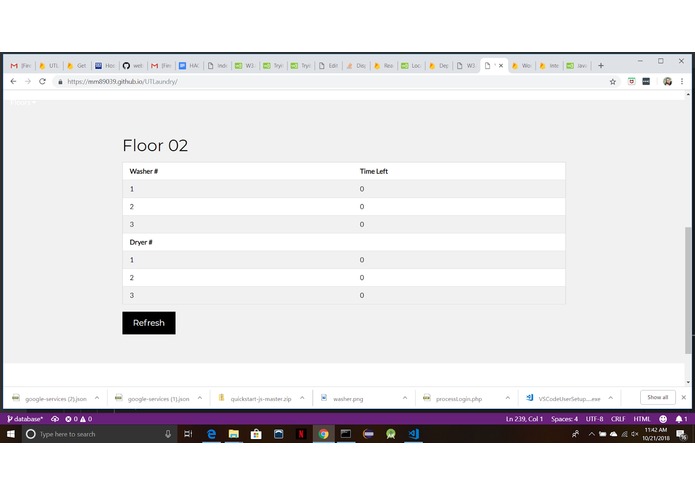The width and height of the screenshot is (695, 494).
Task: Open VS Code errors and warnings count
Action: point(78,419)
